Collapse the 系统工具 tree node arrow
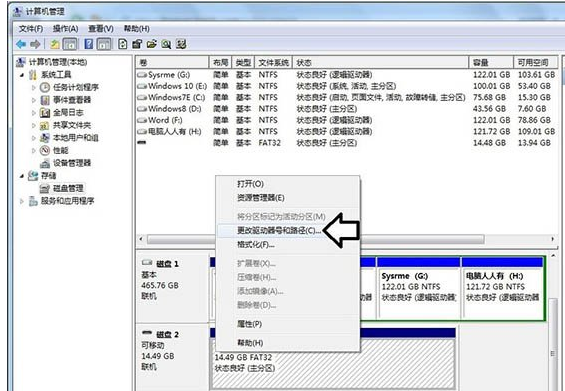The height and width of the screenshot is (391, 565). coord(22,75)
